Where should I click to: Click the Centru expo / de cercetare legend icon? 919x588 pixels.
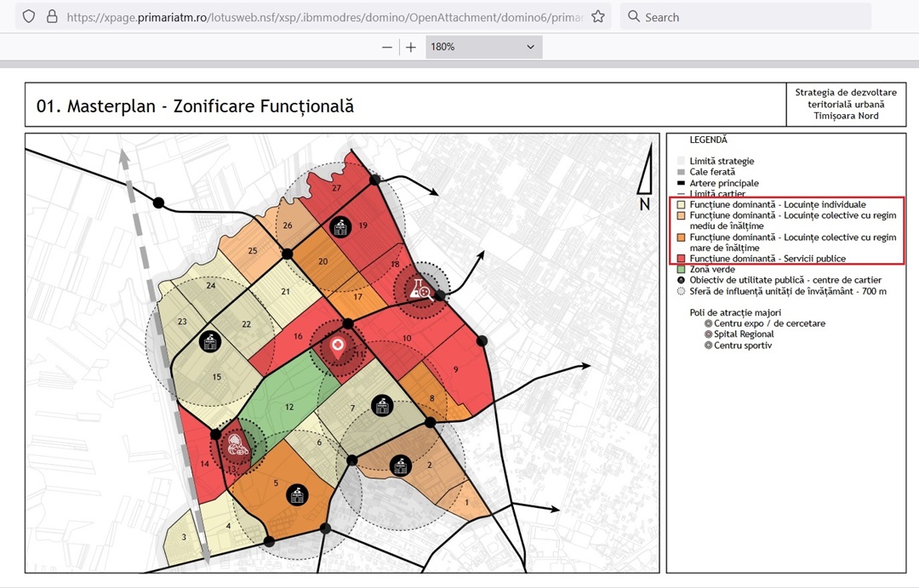(x=709, y=323)
